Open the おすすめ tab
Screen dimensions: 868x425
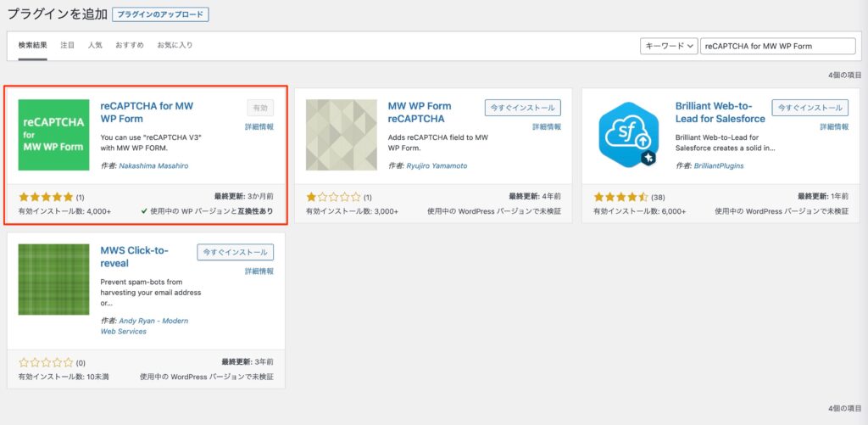point(130,45)
